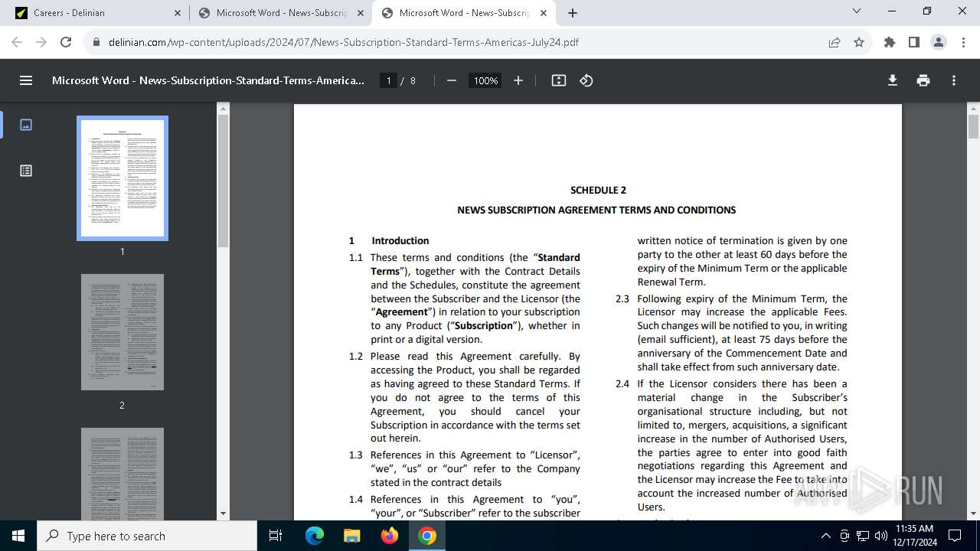Open the Chrome profile avatar
The image size is (980, 551).
[x=939, y=42]
